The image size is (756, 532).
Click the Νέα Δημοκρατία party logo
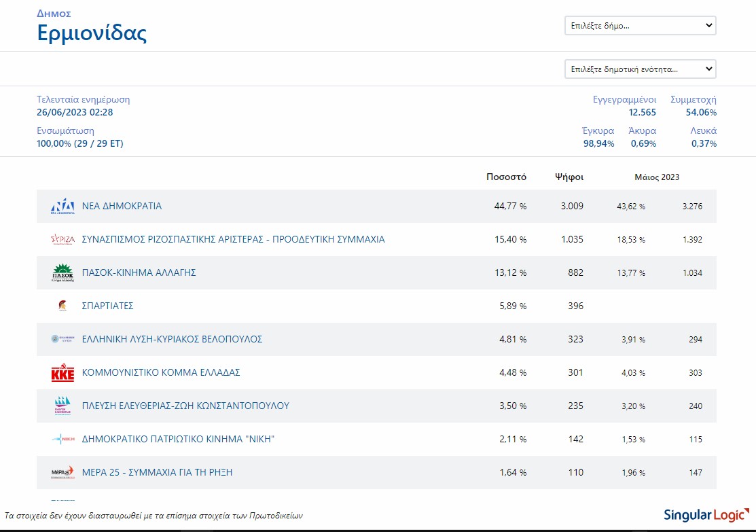coord(62,207)
